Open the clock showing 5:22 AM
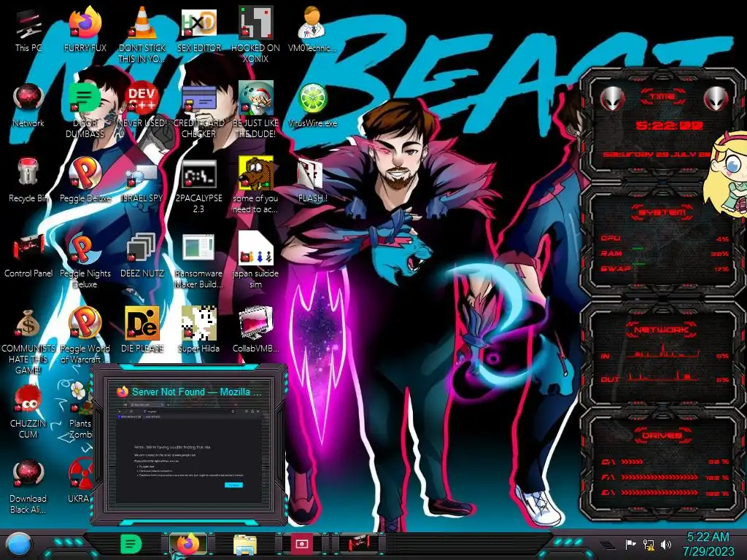 708,544
